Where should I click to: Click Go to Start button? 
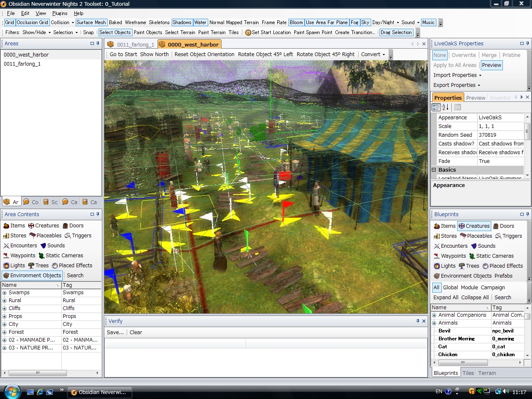tap(123, 54)
